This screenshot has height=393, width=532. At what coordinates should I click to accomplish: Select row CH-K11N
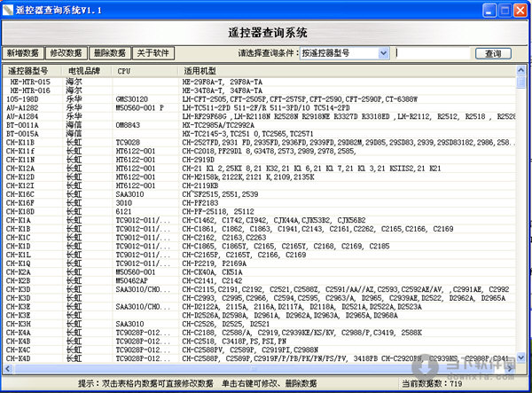pyautogui.click(x=259, y=160)
